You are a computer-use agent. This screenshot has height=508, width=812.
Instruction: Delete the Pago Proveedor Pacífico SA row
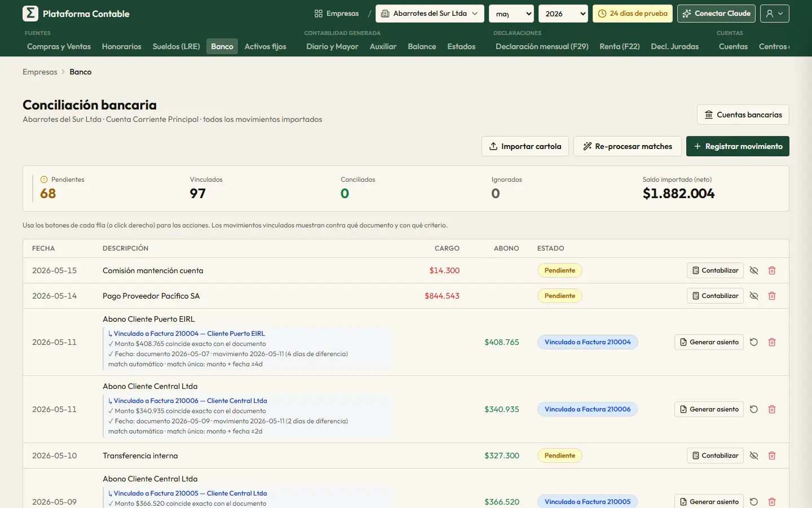tap(772, 296)
